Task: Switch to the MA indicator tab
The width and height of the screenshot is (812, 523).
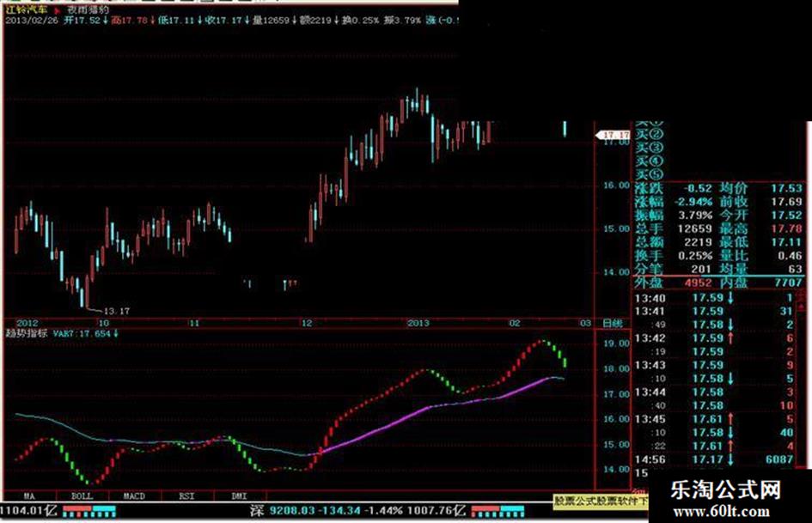Action: (x=29, y=496)
